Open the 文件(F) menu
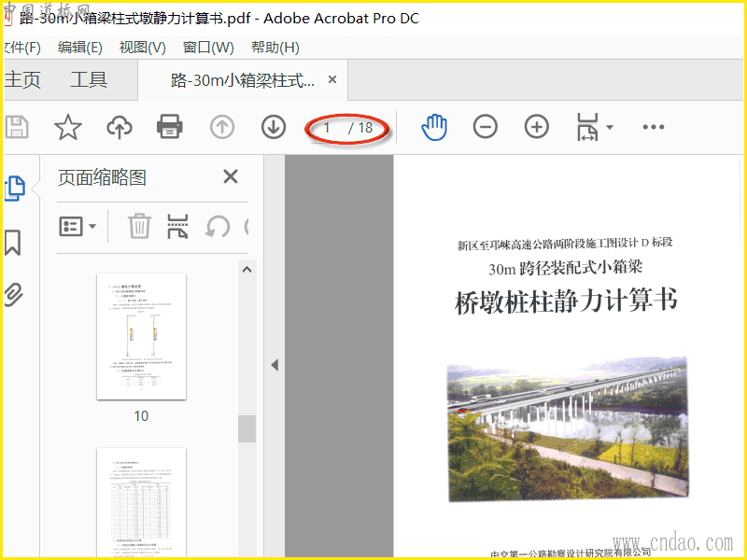This screenshot has height=560, width=747. (x=21, y=48)
